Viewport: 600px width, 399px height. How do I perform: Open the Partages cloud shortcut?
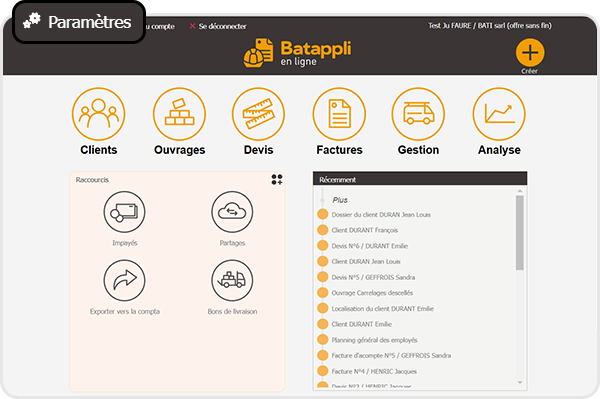click(232, 212)
